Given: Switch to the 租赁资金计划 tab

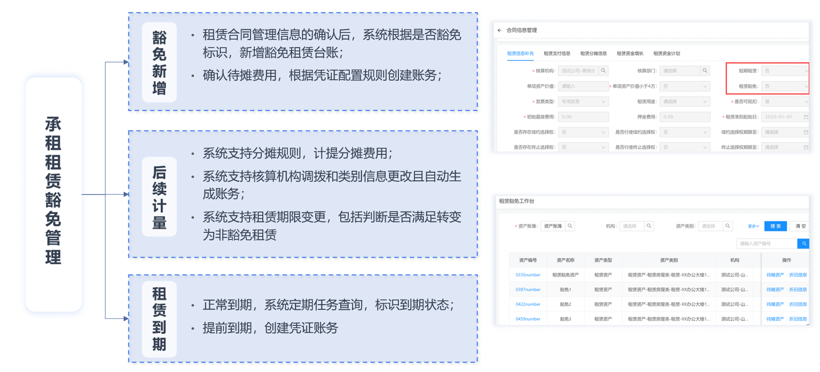Looking at the screenshot, I should 666,53.
